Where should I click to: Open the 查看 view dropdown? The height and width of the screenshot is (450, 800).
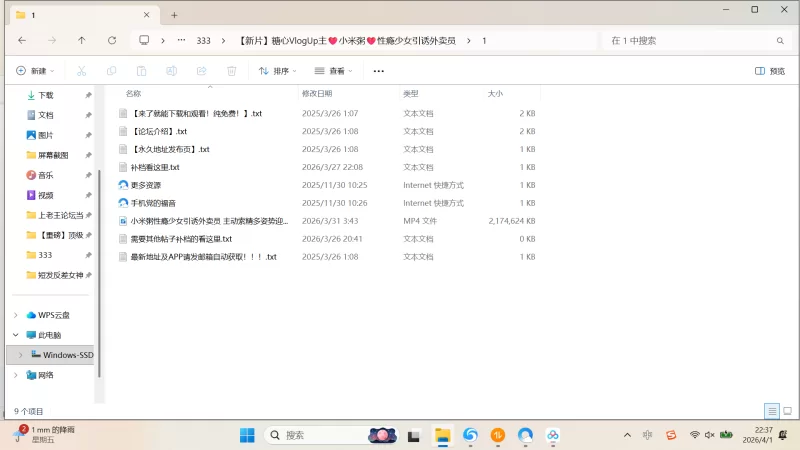pos(334,71)
